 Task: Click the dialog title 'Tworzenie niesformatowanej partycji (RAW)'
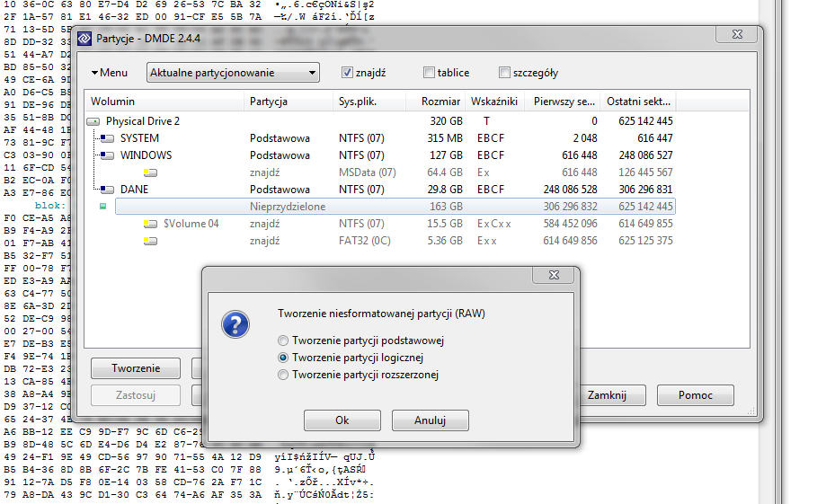381,314
